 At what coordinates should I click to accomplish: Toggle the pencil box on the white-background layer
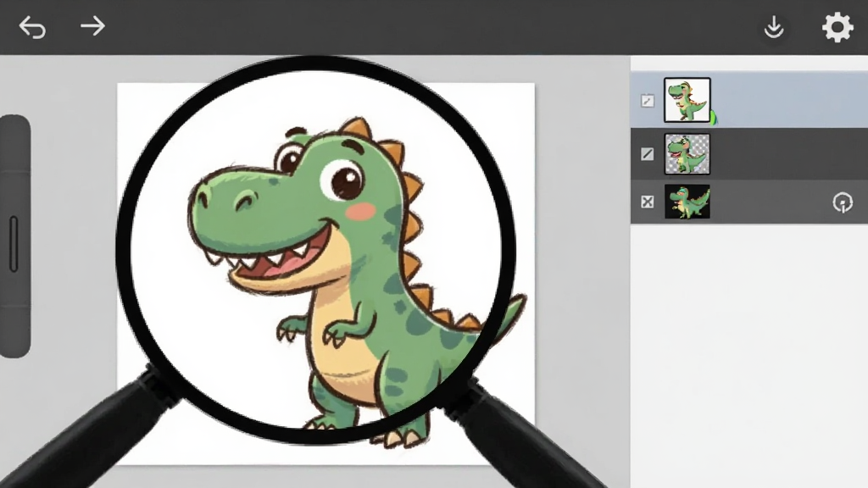pos(647,101)
